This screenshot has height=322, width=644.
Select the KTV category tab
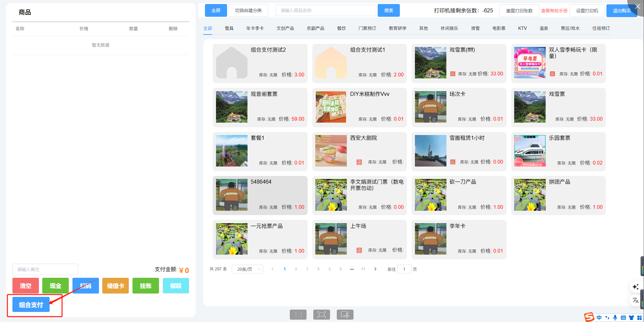(522, 28)
